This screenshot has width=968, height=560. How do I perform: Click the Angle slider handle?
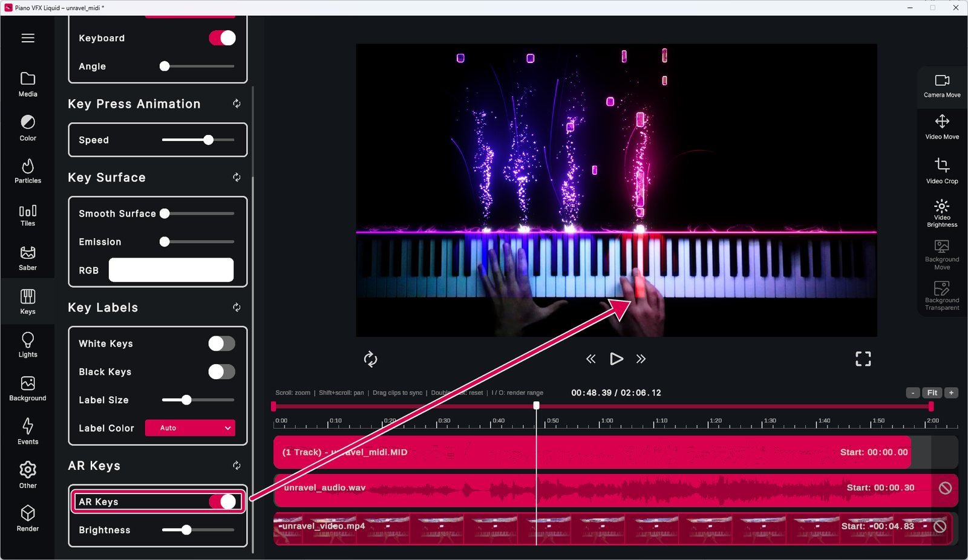pos(165,67)
